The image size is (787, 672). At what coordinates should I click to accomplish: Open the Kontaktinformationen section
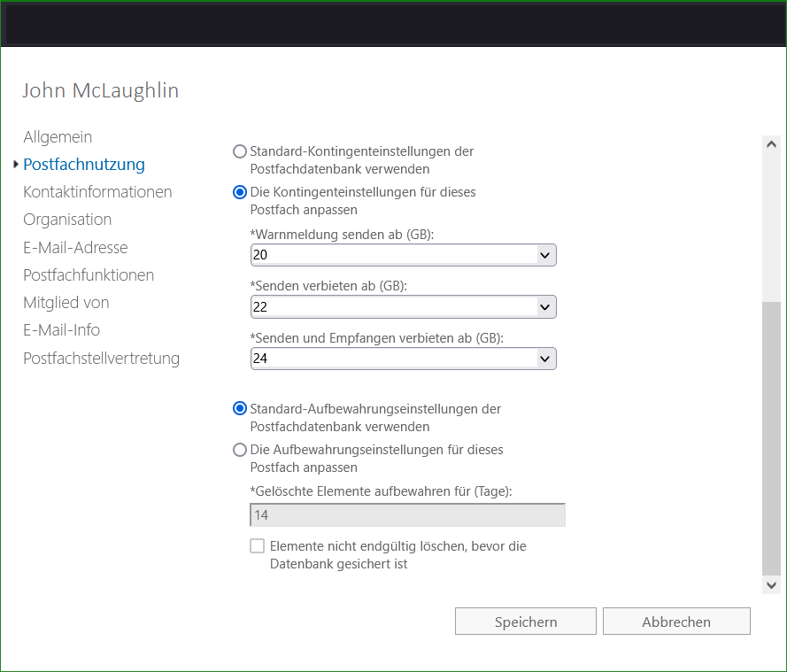pyautogui.click(x=97, y=191)
